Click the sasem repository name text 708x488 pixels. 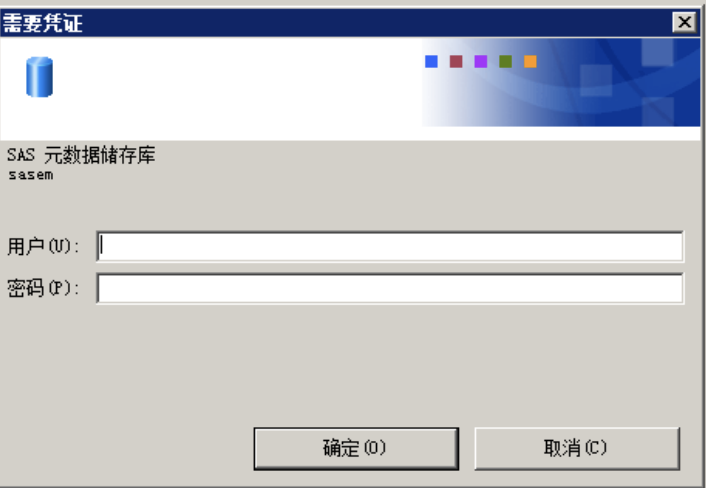tap(31, 175)
